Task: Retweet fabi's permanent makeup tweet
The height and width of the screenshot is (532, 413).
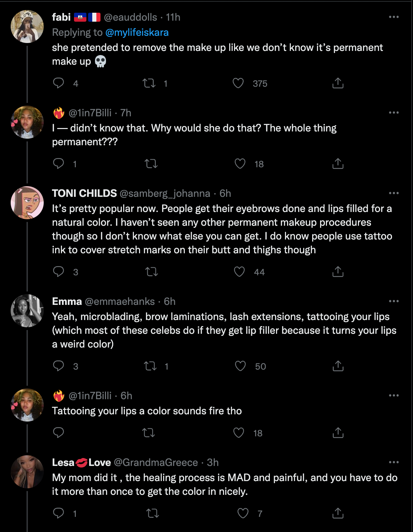Action: [x=149, y=83]
